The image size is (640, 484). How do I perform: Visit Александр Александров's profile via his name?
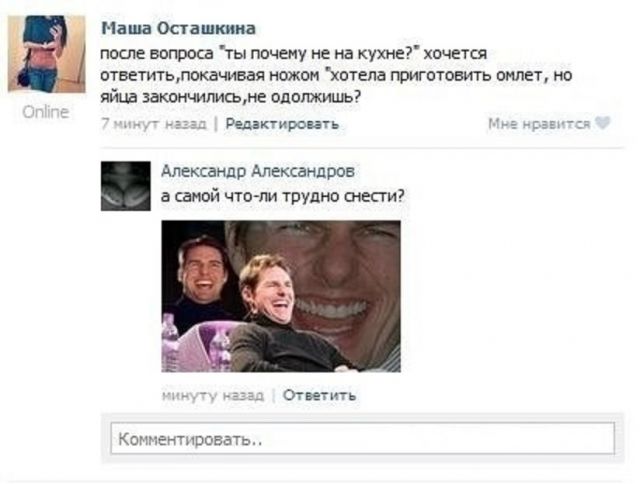click(x=258, y=171)
